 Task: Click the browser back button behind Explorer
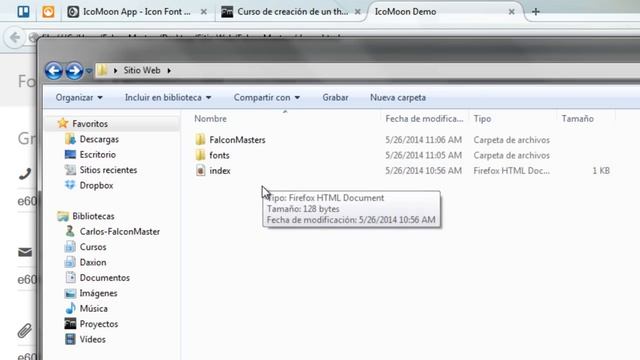pos(15,38)
